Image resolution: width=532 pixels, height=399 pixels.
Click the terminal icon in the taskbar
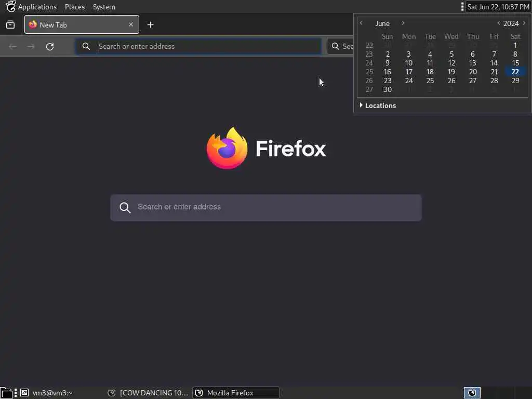coord(24,393)
